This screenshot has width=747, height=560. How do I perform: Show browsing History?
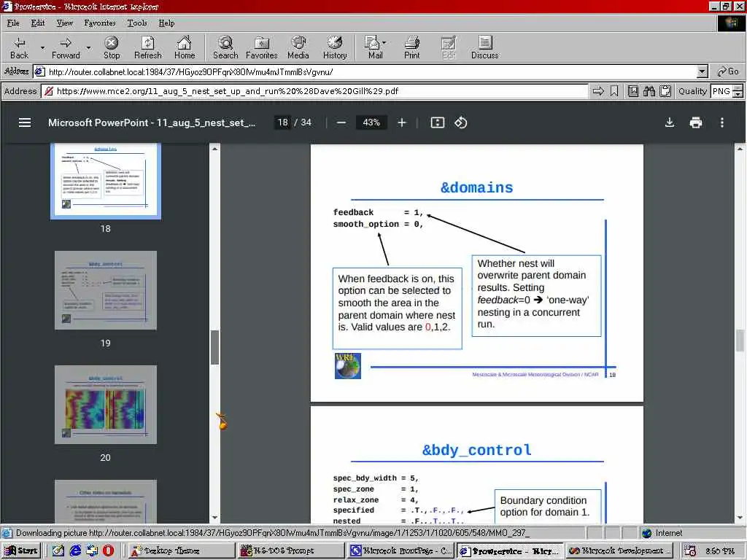coord(335,47)
